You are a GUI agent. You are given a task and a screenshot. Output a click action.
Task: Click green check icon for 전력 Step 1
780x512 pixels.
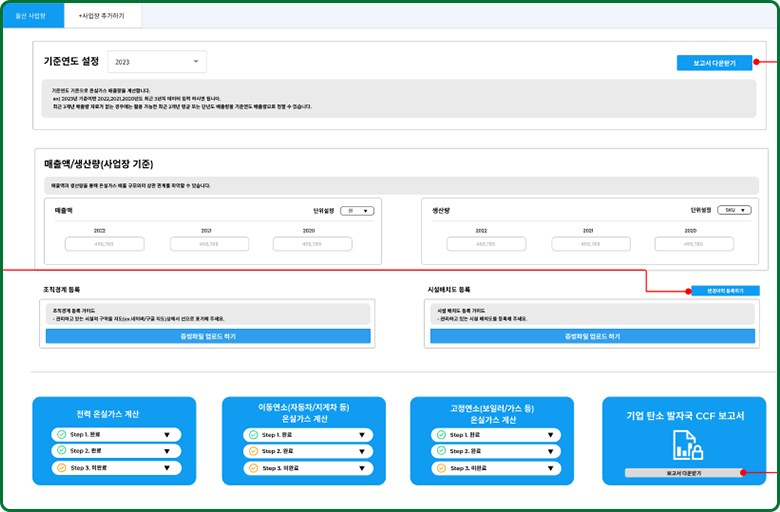[62, 435]
